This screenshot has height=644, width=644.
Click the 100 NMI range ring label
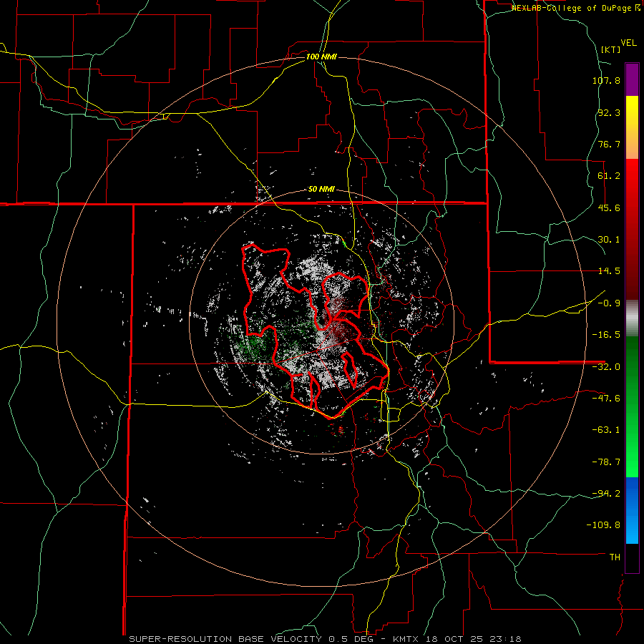pyautogui.click(x=321, y=57)
